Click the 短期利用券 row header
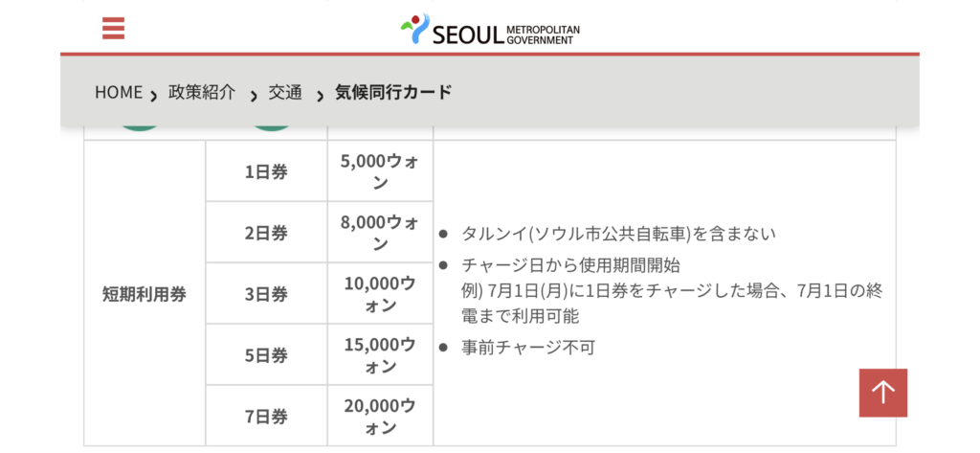980x453 pixels. point(145,293)
